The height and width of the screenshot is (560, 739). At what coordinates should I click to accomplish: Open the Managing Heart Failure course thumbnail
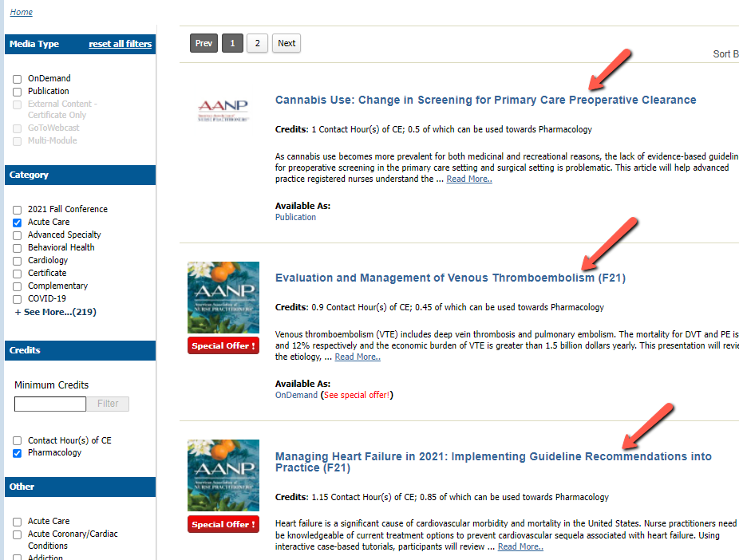(x=223, y=475)
